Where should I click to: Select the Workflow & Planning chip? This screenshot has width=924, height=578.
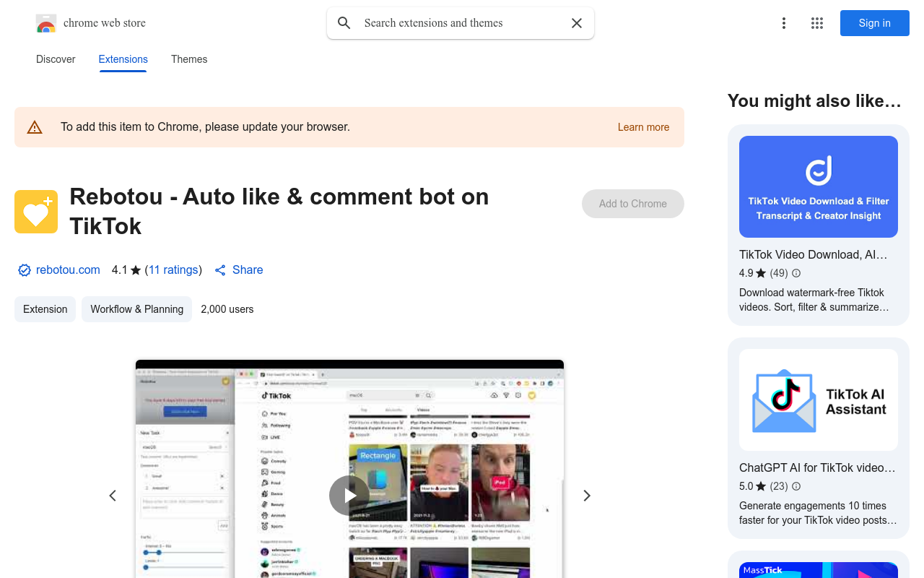[x=137, y=309]
